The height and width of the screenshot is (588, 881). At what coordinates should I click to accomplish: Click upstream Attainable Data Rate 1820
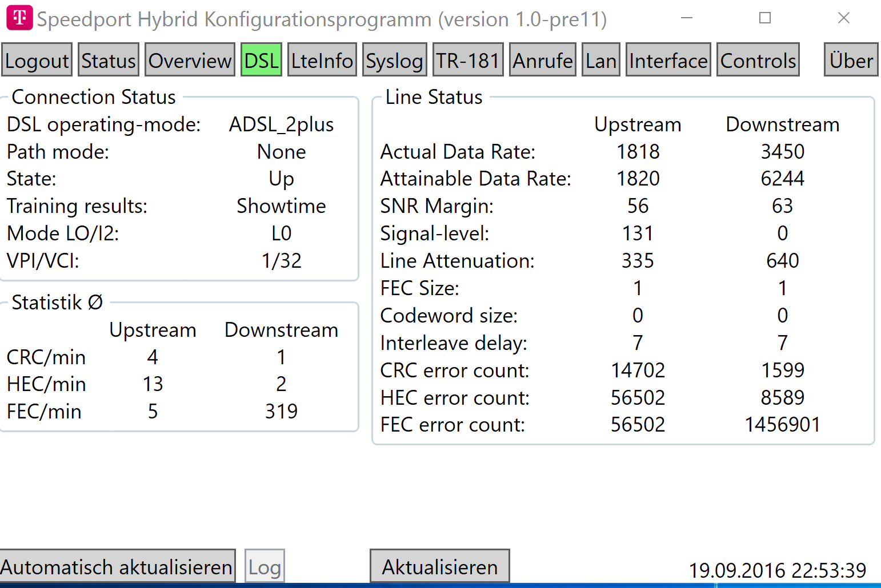638,179
